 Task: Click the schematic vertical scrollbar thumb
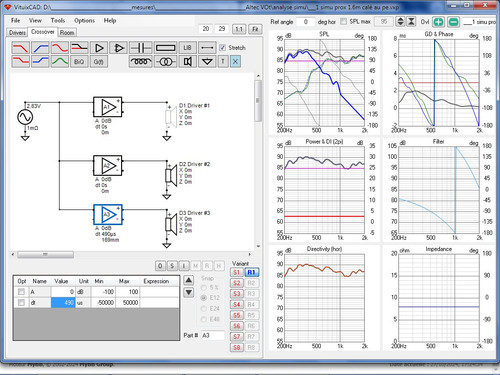click(258, 100)
